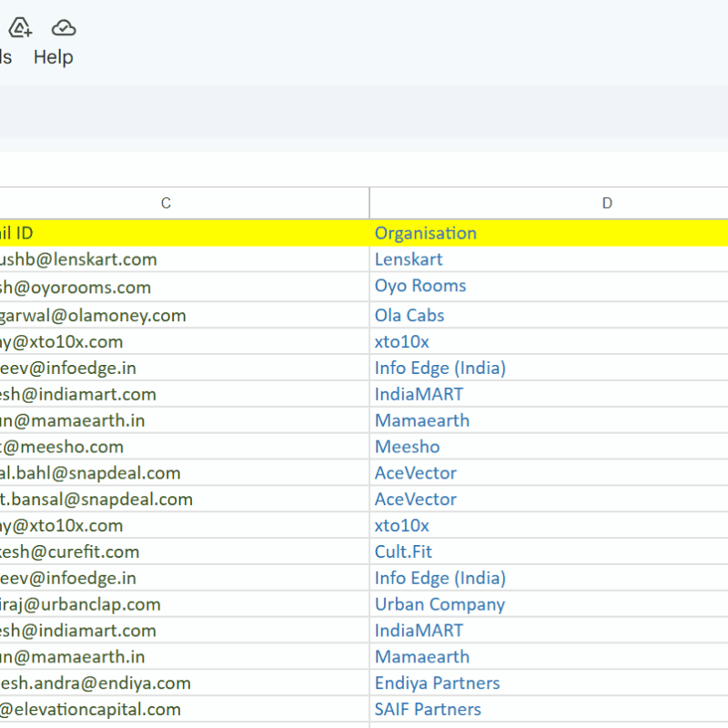Click the Endiya Partners cell
Viewport: 728px width, 728px height.
point(549,683)
